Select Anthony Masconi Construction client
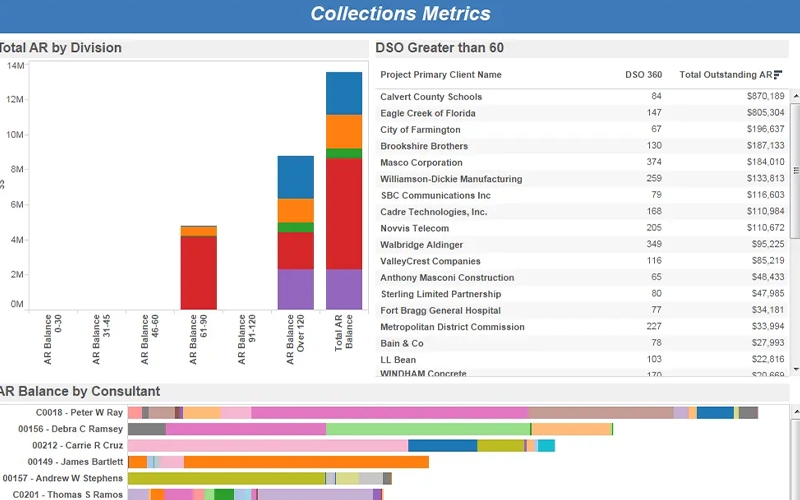Viewport: 800px width, 500px height. coord(447,278)
